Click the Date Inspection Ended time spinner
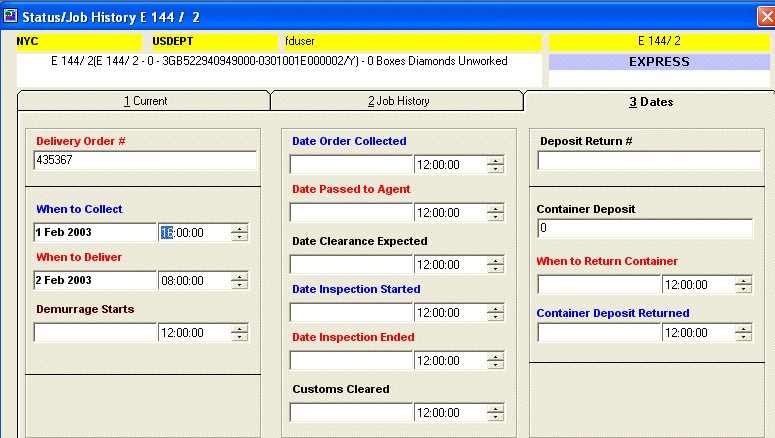The width and height of the screenshot is (775, 438). [x=496, y=360]
